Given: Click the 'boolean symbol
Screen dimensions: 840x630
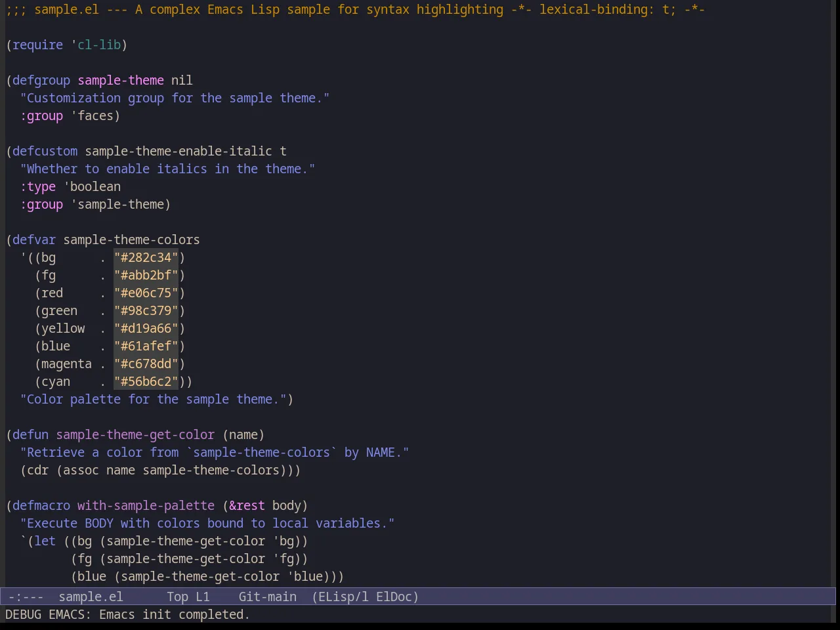Looking at the screenshot, I should click(92, 186).
